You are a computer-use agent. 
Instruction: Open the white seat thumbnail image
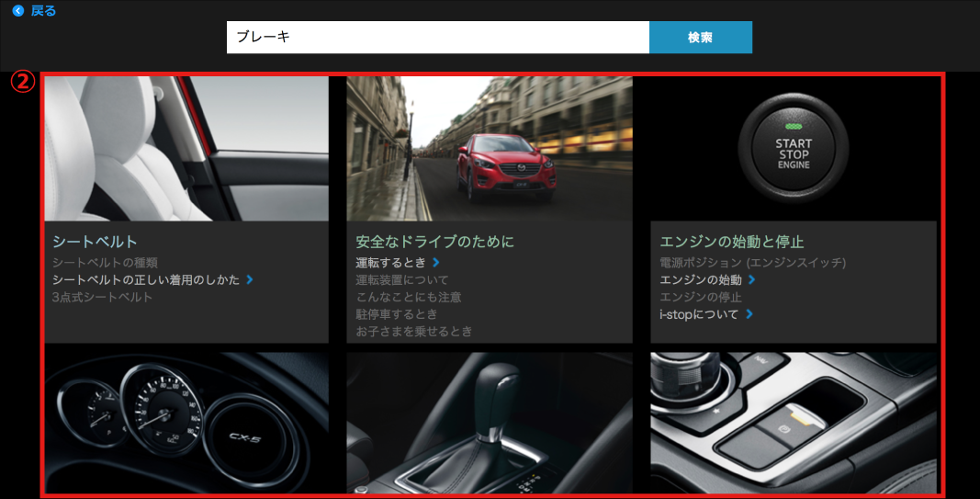[186, 148]
